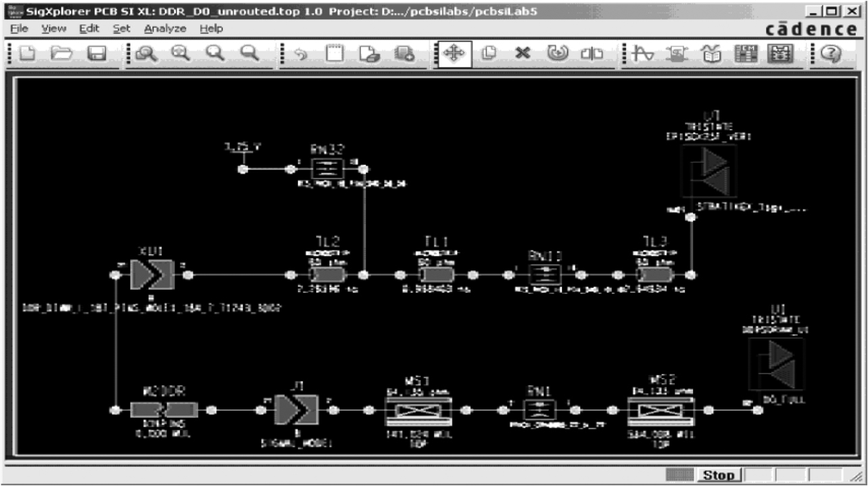Click the New file toolbar icon
868x486 pixels.
click(27, 53)
